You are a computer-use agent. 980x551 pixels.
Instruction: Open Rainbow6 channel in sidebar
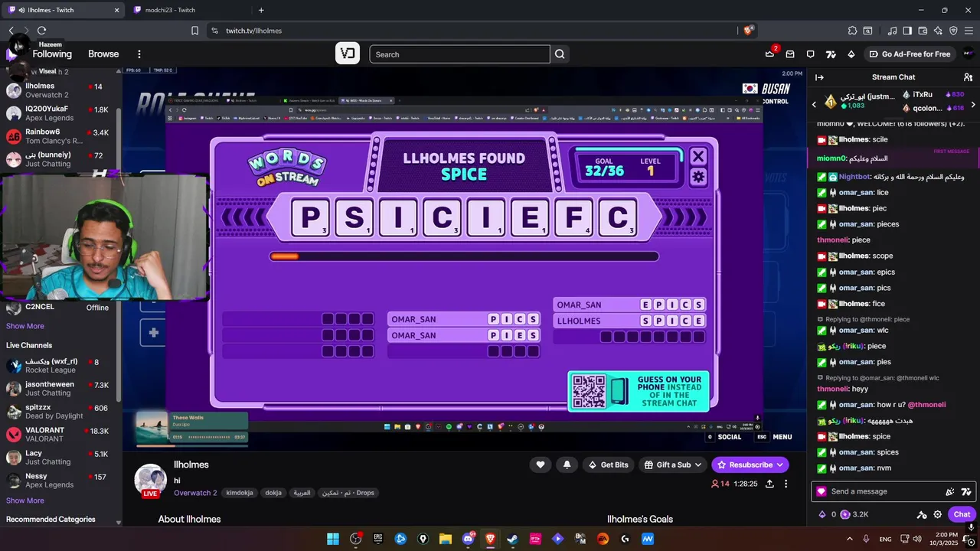tap(58, 136)
